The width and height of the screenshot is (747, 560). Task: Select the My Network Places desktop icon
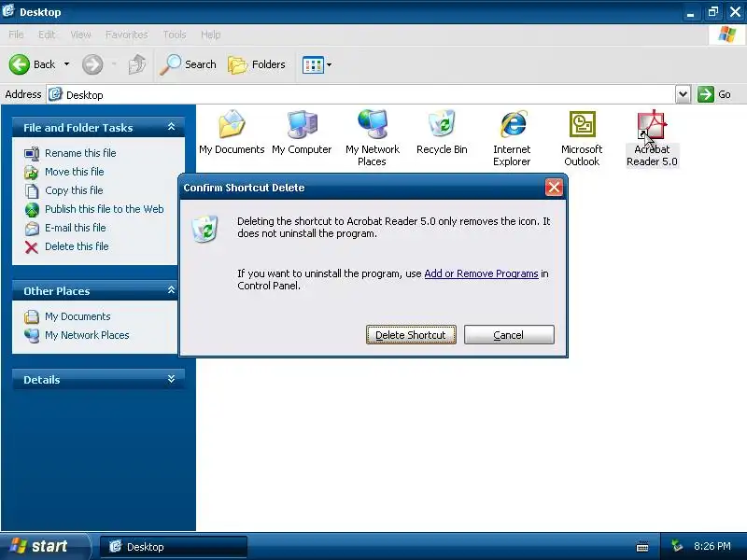(372, 138)
